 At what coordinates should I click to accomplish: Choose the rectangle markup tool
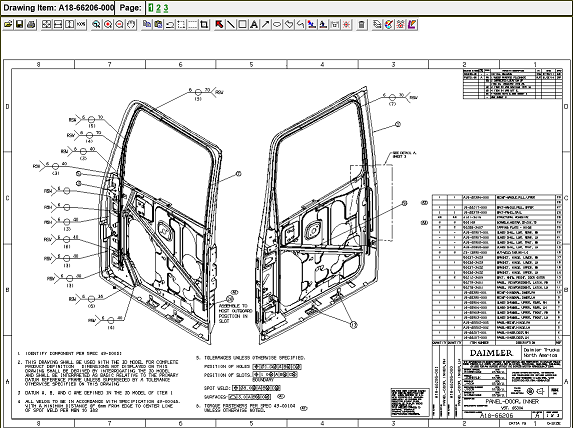[242, 24]
